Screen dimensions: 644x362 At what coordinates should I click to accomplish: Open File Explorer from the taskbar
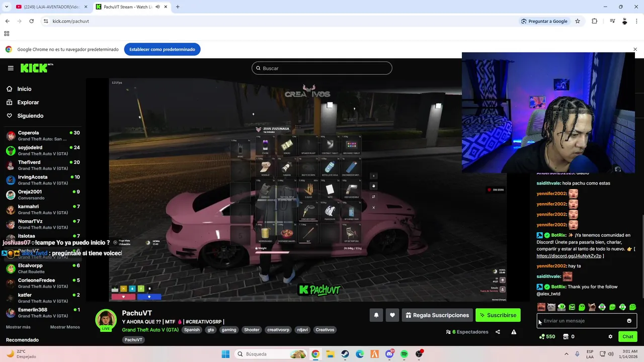coord(330,354)
